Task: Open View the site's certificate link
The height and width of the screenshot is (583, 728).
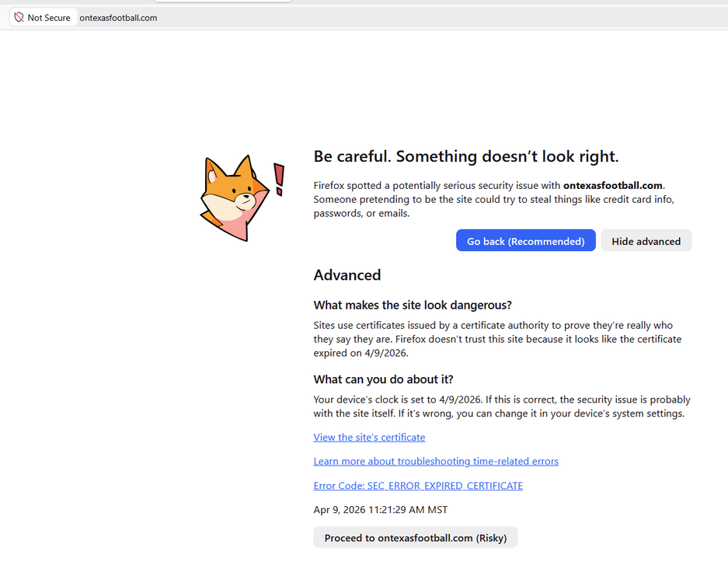Action: (369, 437)
